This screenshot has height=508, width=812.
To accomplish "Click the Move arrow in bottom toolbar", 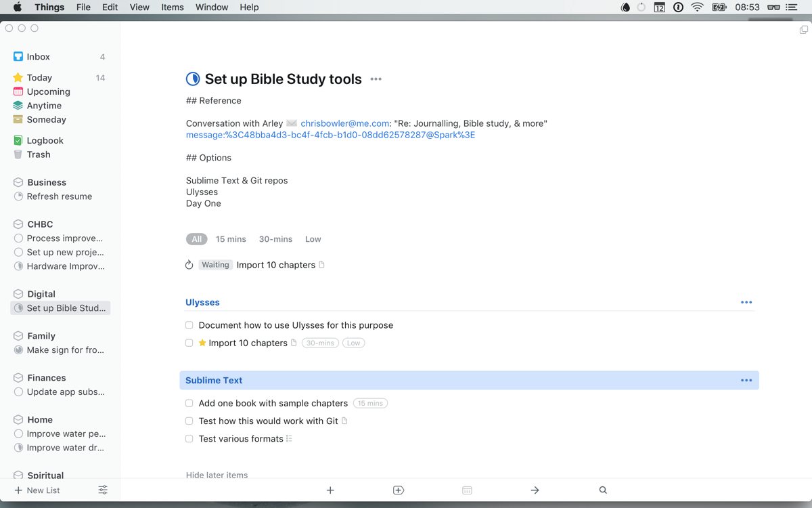I will click(535, 490).
